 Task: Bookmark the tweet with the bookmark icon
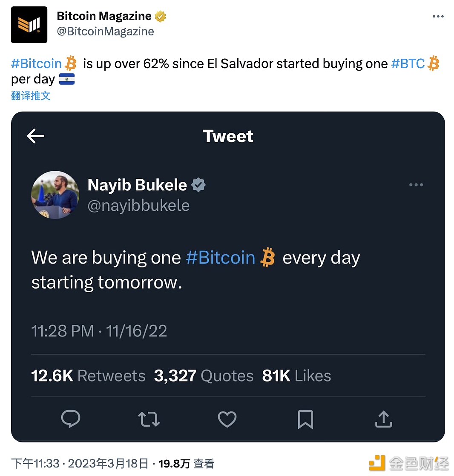click(305, 419)
